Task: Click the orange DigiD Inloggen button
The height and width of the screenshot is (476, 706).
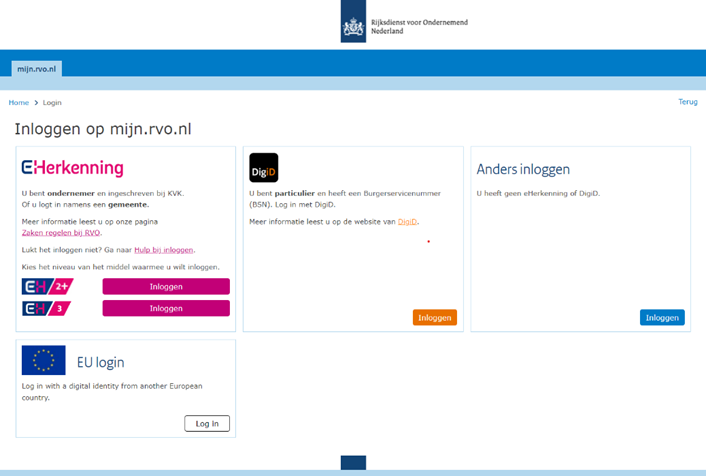Action: click(x=435, y=317)
